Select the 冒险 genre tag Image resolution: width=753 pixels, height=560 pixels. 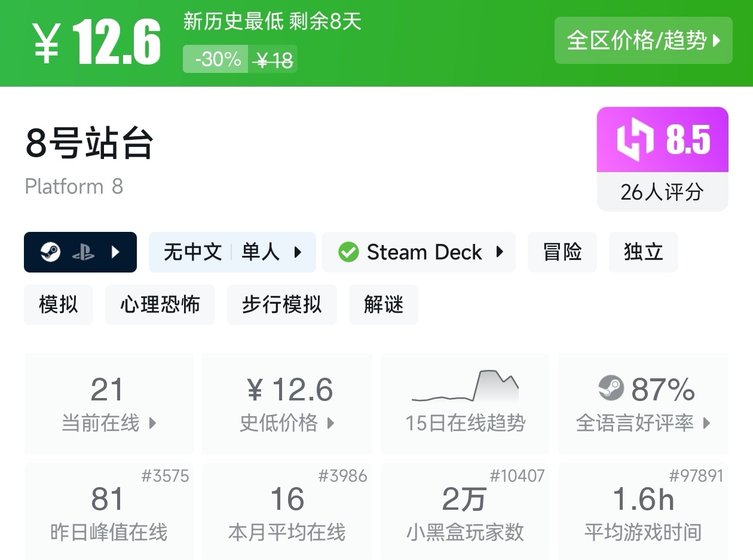pyautogui.click(x=562, y=252)
